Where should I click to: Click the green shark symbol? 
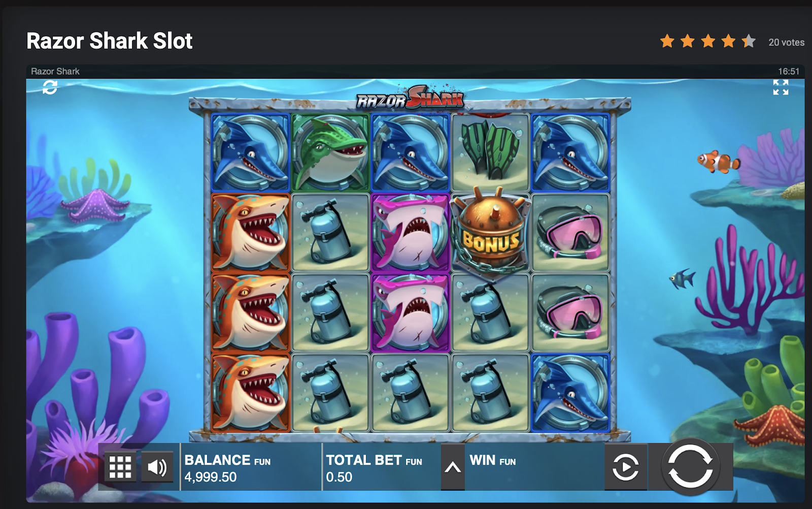330,152
